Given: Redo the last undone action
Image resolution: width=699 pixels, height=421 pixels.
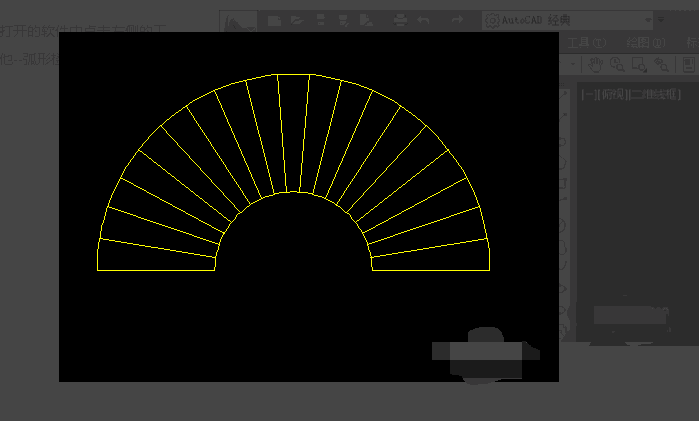Looking at the screenshot, I should tap(457, 20).
